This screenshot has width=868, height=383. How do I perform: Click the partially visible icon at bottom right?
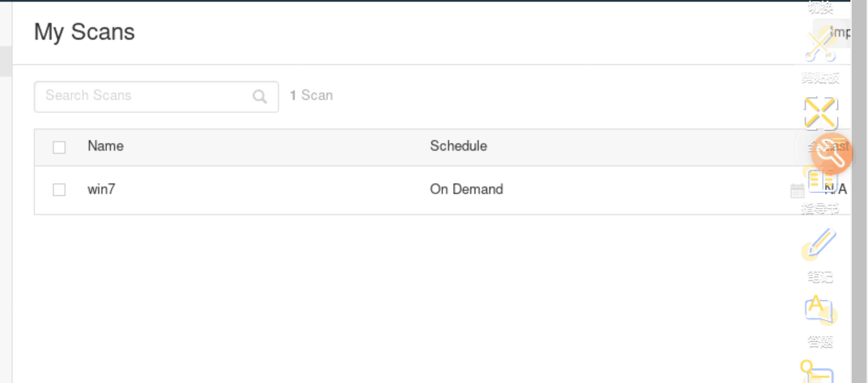coord(819,372)
